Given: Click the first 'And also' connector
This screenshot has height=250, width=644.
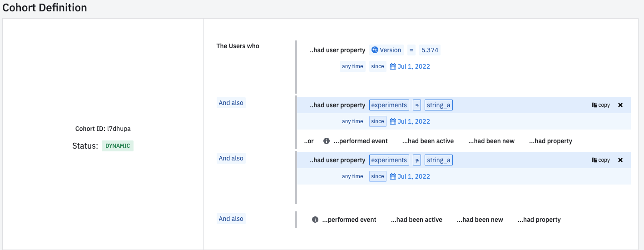Looking at the screenshot, I should coord(231,103).
